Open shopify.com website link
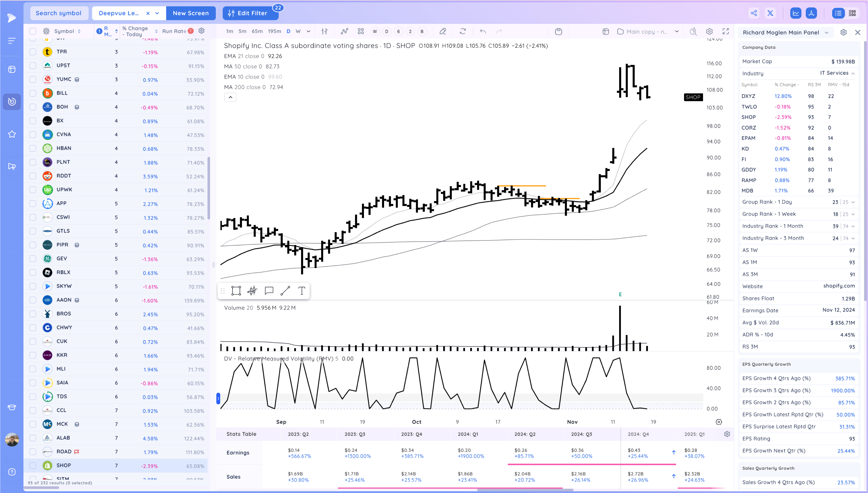Screen dimensions: 868x493 [839, 286]
